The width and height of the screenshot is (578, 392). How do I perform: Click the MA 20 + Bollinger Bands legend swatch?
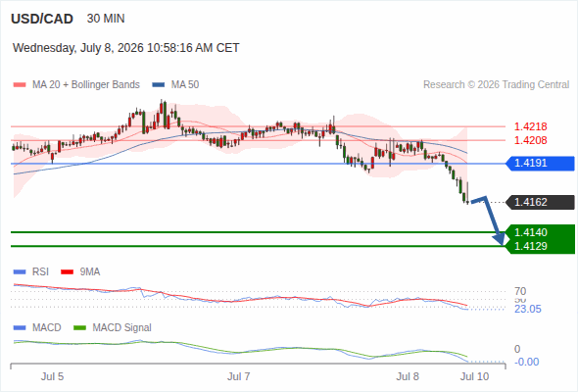click(20, 85)
